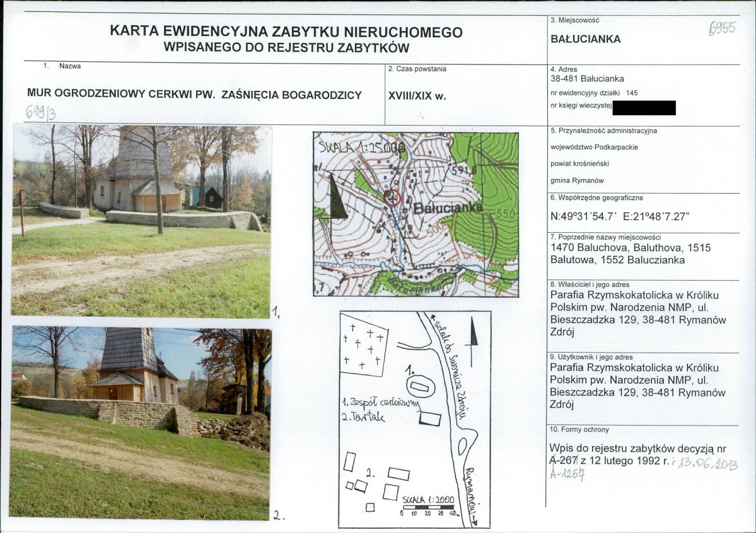Click the '1.' caption beside first photo

(276, 312)
